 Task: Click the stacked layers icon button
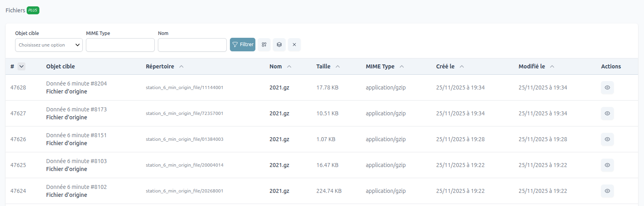pyautogui.click(x=279, y=45)
